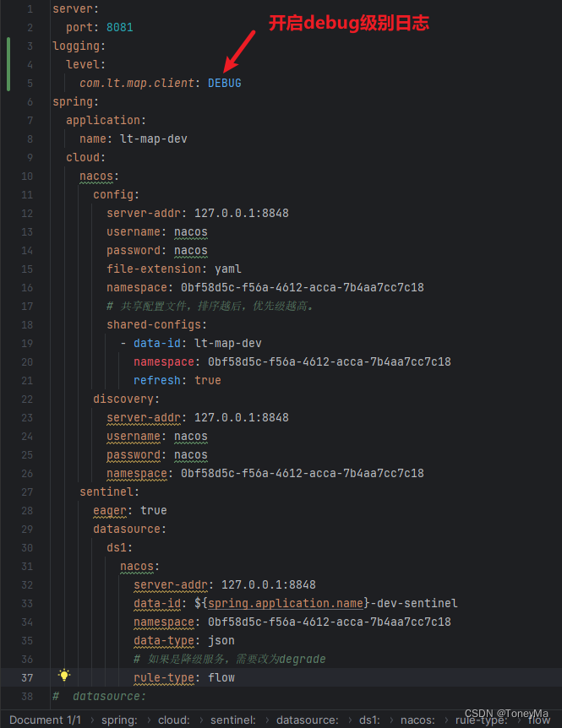
Task: Click the green change marker beside line 4
Action: tap(8, 64)
